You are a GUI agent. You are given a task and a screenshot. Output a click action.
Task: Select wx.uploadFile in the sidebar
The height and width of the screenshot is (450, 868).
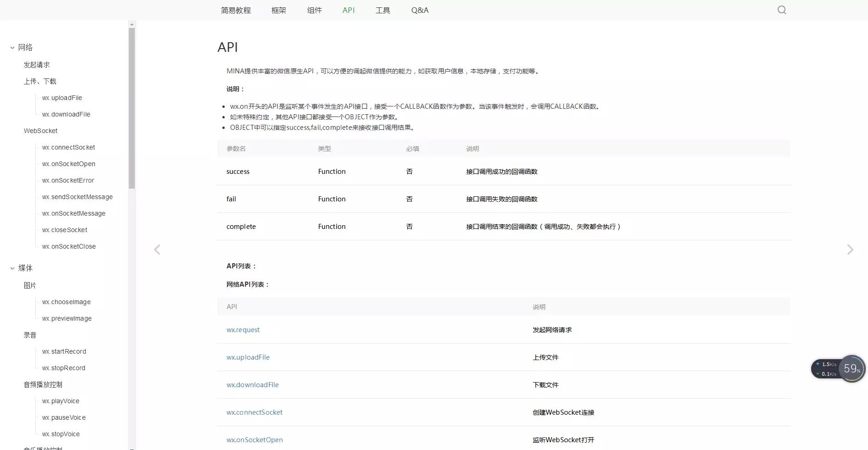click(62, 98)
